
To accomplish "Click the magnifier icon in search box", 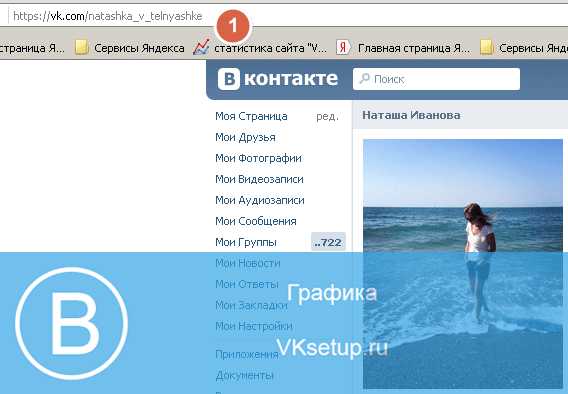I will tap(364, 79).
